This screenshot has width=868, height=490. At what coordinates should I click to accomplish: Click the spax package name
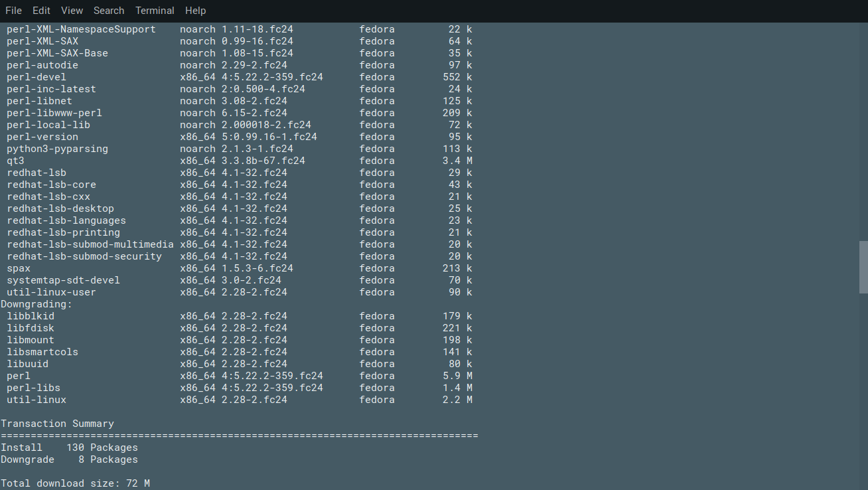(19, 268)
